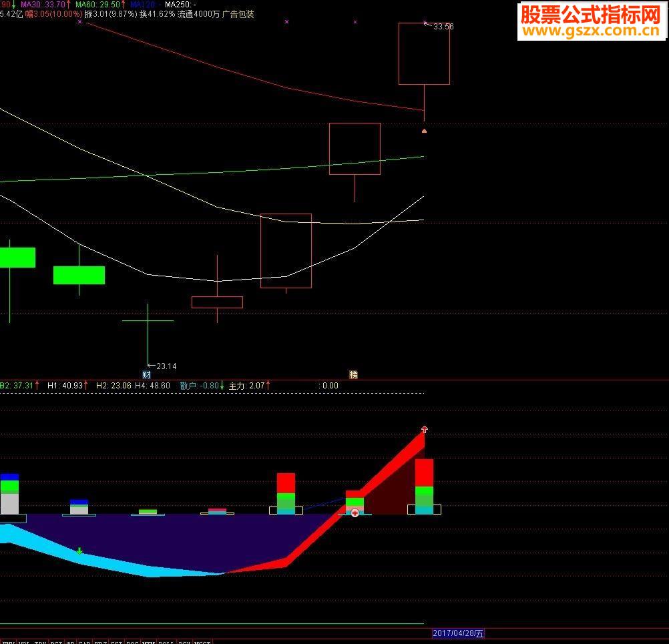
Task: Click the green down-arrow on the cyan band
Action: 79,551
